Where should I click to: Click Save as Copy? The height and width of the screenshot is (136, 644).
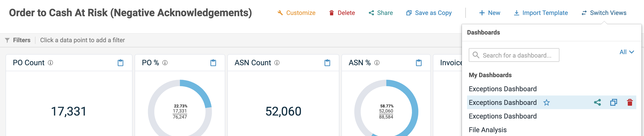[429, 13]
